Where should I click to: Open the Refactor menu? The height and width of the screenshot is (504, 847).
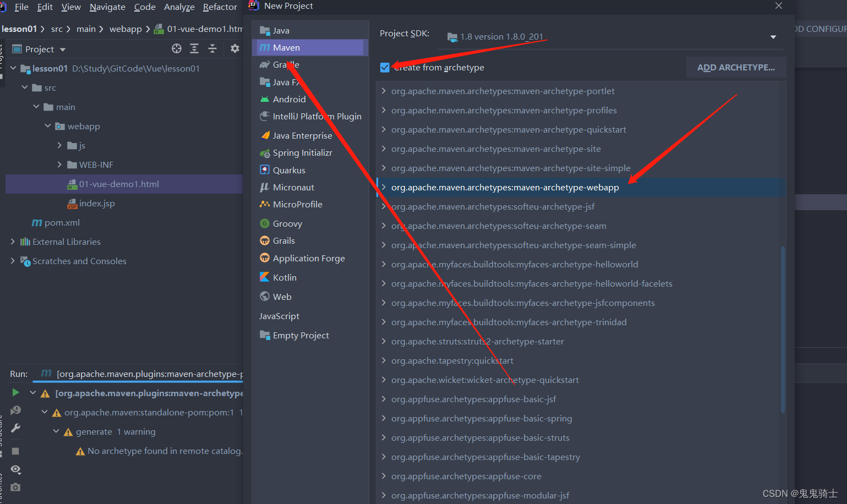coord(220,7)
